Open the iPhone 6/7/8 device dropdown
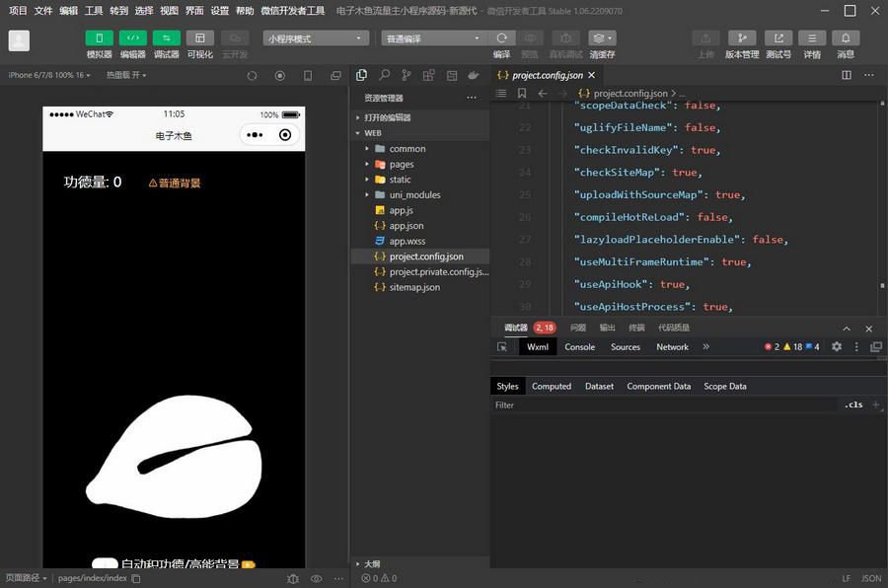This screenshot has height=588, width=888. pyautogui.click(x=48, y=75)
